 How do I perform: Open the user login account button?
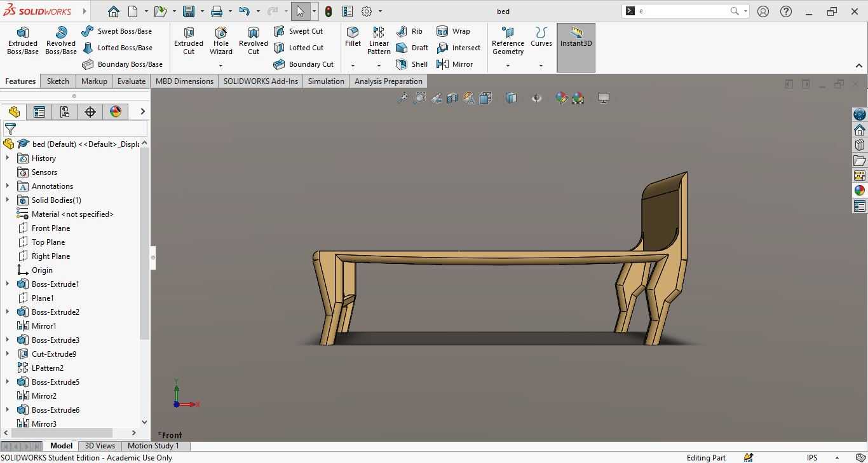click(763, 11)
